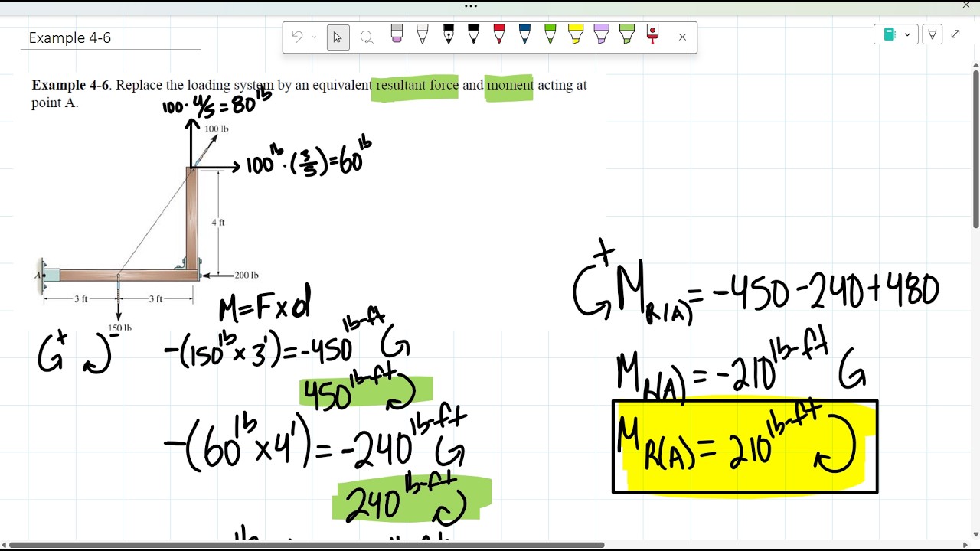Click the L-frame loading diagram image
The image size is (980, 551).
point(149,226)
